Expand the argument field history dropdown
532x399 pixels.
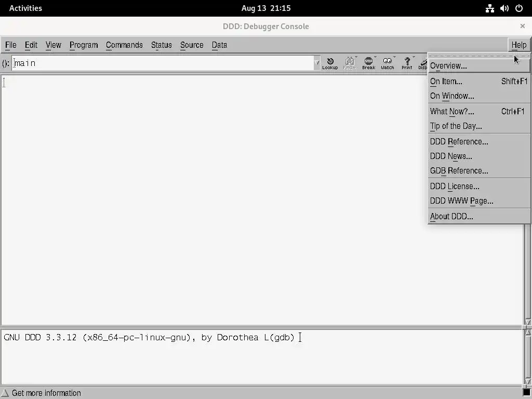click(x=317, y=63)
